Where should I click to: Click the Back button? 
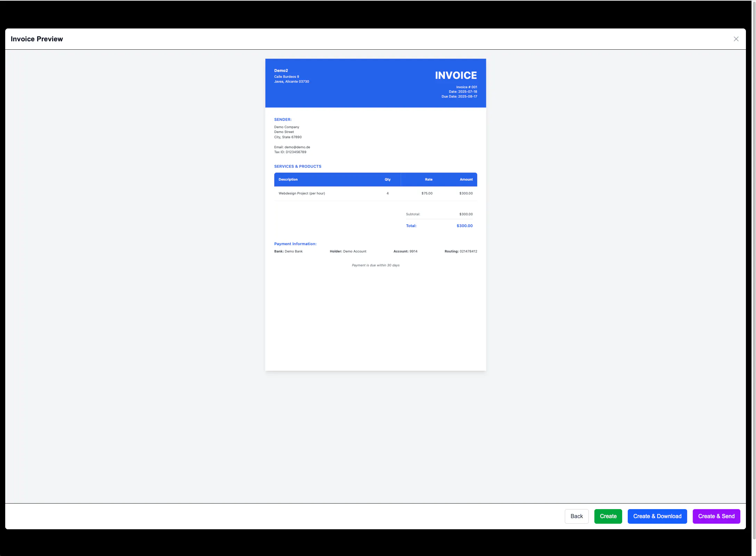576,516
